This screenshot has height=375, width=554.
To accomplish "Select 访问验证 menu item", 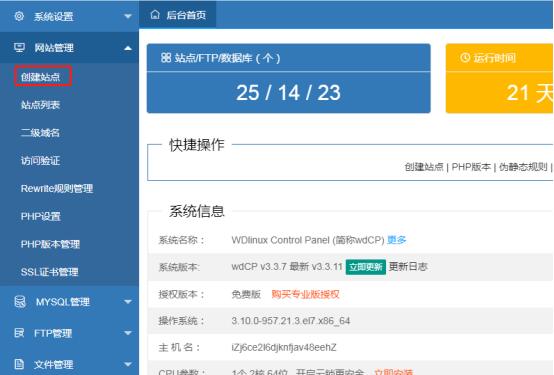I will [40, 160].
